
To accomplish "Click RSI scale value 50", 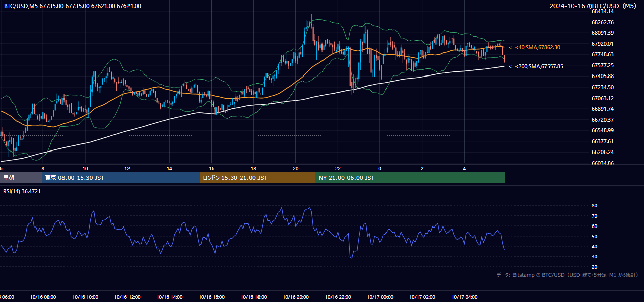I will click(x=594, y=237).
